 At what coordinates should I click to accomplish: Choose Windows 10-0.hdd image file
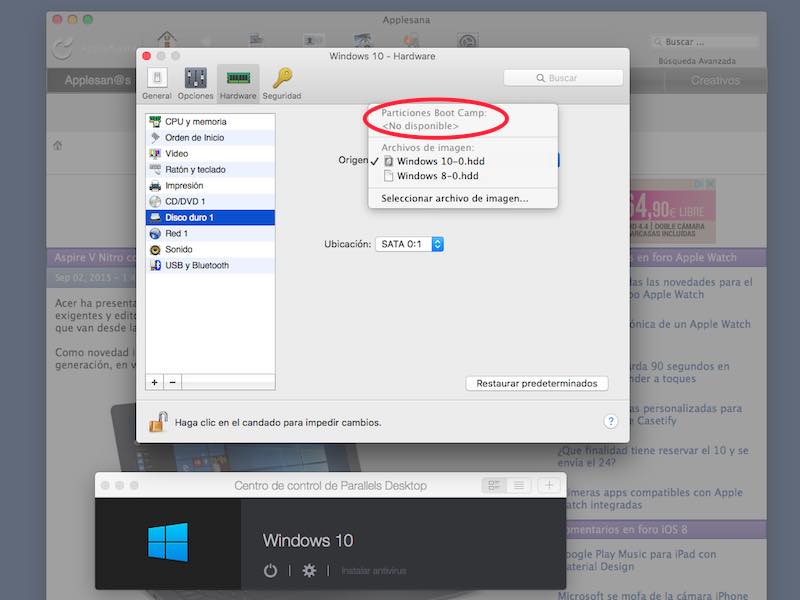click(463, 161)
